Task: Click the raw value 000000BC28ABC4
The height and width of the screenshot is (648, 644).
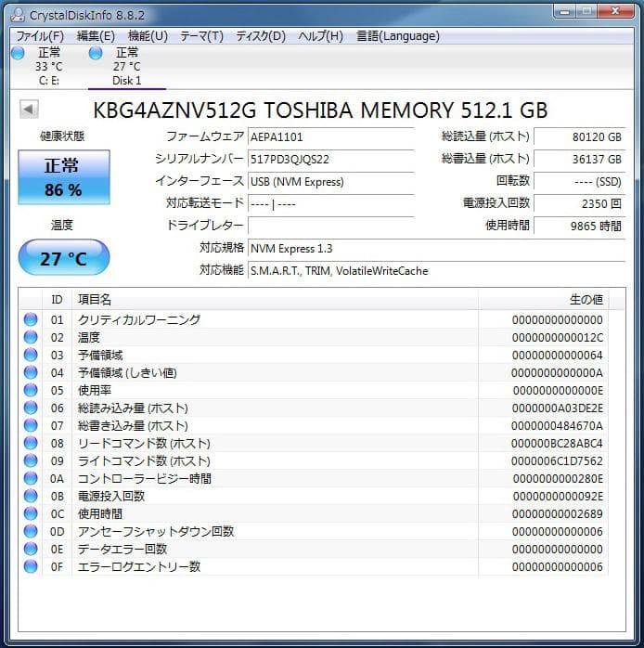Action: tap(557, 444)
